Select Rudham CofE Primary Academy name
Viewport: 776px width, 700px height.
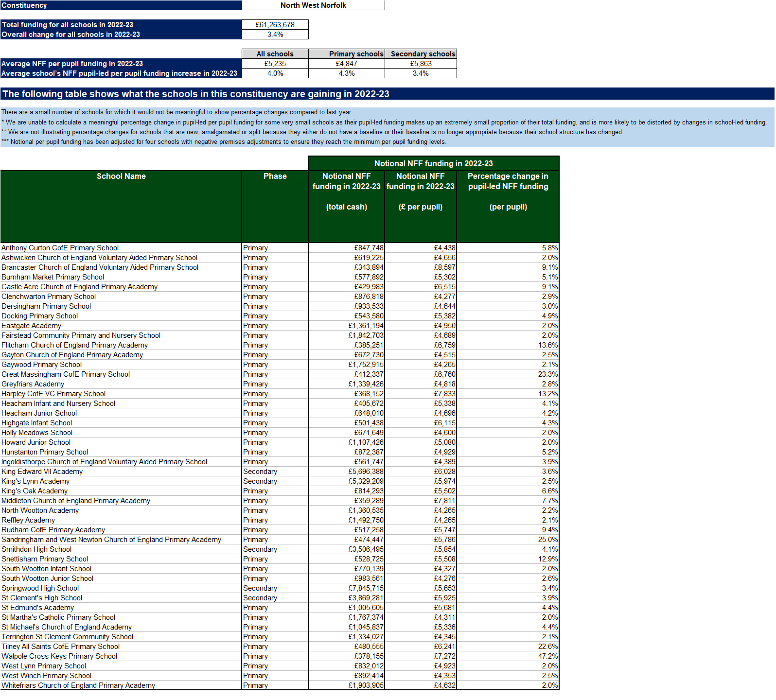[53, 530]
